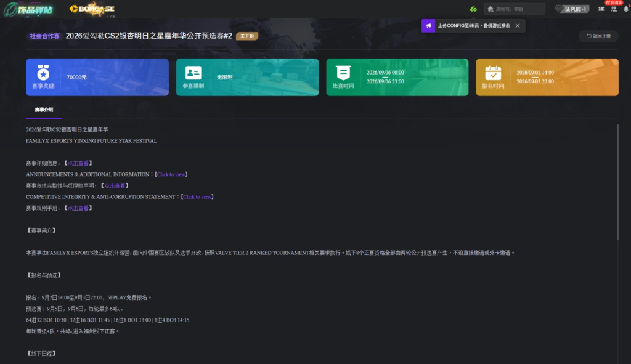Click the green cloud sync icon
The height and width of the screenshot is (364, 631).
coord(473,9)
